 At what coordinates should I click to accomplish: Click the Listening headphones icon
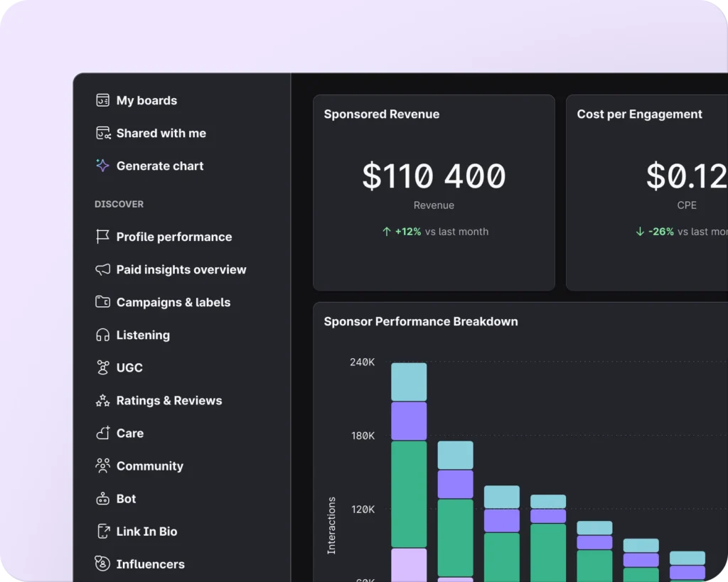coord(102,335)
